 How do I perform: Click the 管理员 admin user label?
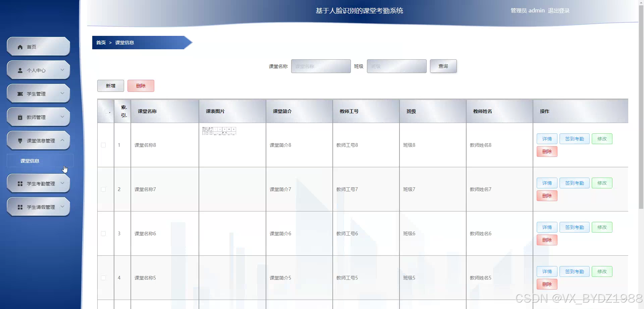click(x=528, y=11)
